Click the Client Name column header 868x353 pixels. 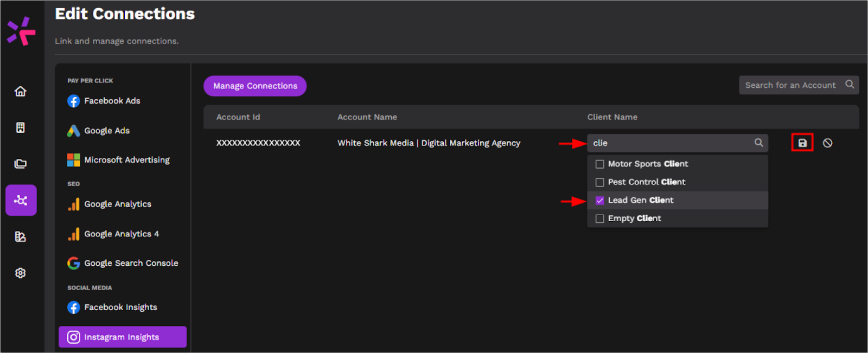click(x=612, y=117)
